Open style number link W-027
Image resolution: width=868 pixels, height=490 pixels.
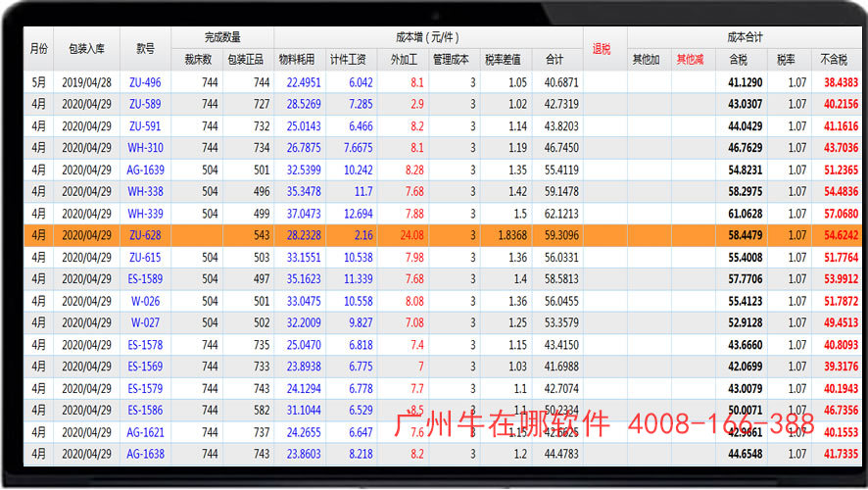[x=145, y=322]
